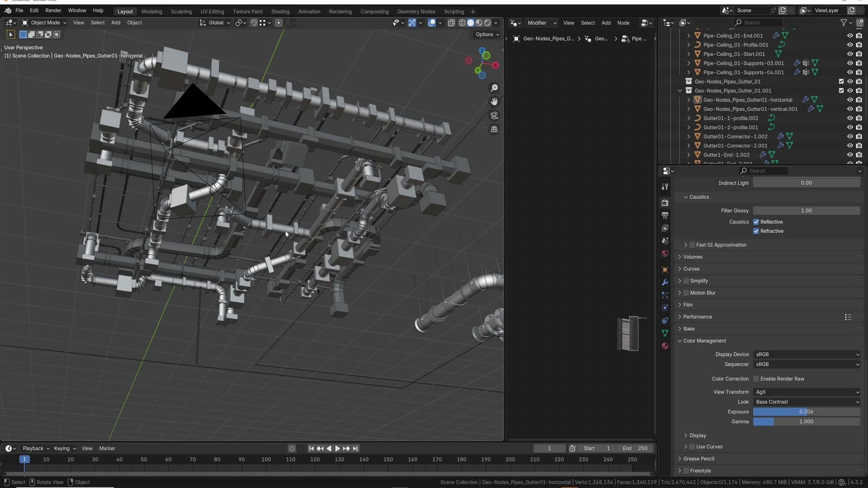Viewport: 868px width, 488px height.
Task: Open the Scene properties tab
Action: (x=665, y=241)
